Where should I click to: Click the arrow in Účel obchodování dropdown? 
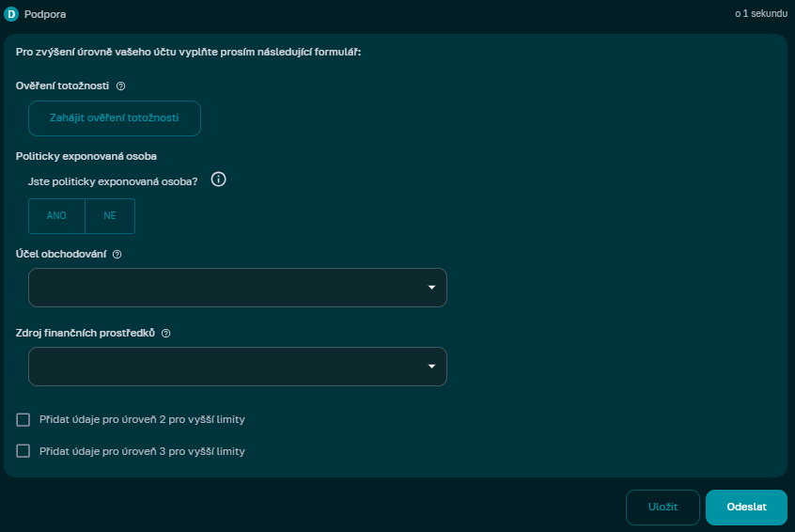click(431, 288)
